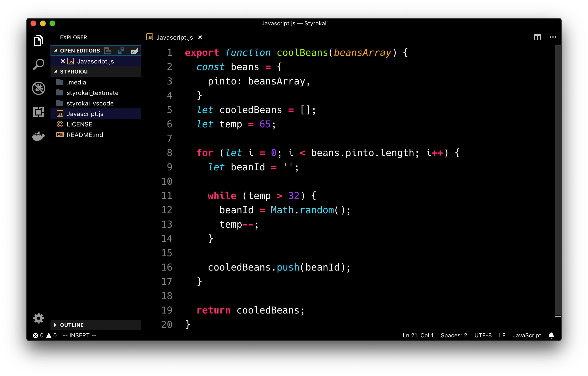This screenshot has height=376, width=588.
Task: Expand the Outline section
Action: tap(56, 325)
